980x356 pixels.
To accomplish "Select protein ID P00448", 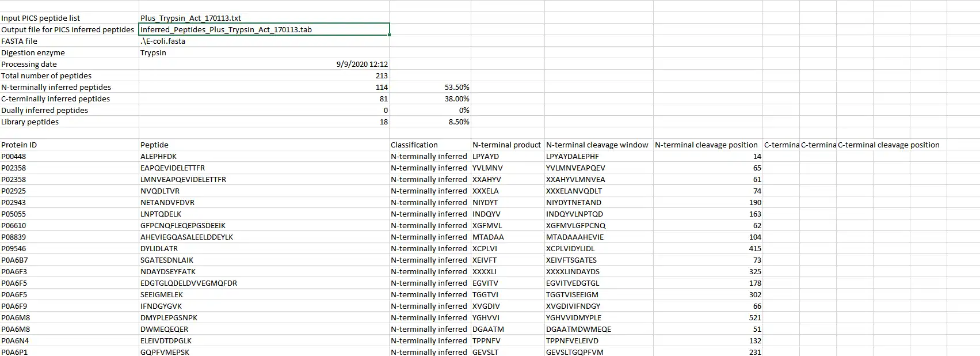I will [70, 156].
